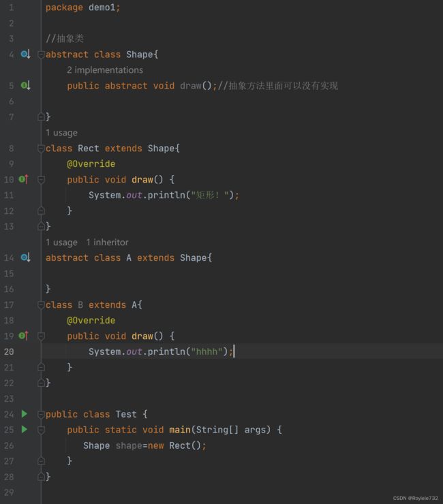
Task: Click the 'draw' method name on line 19
Action: tap(142, 336)
